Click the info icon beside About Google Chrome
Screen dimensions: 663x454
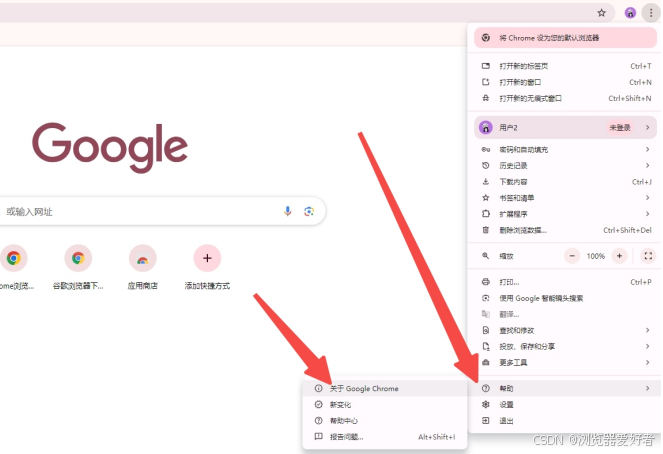(318, 388)
